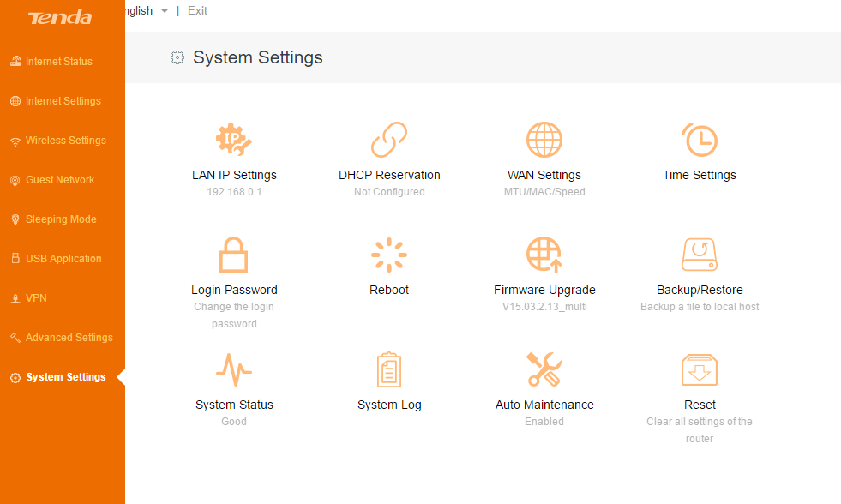The height and width of the screenshot is (504, 841).
Task: Click the Time Settings clock icon
Action: [700, 139]
